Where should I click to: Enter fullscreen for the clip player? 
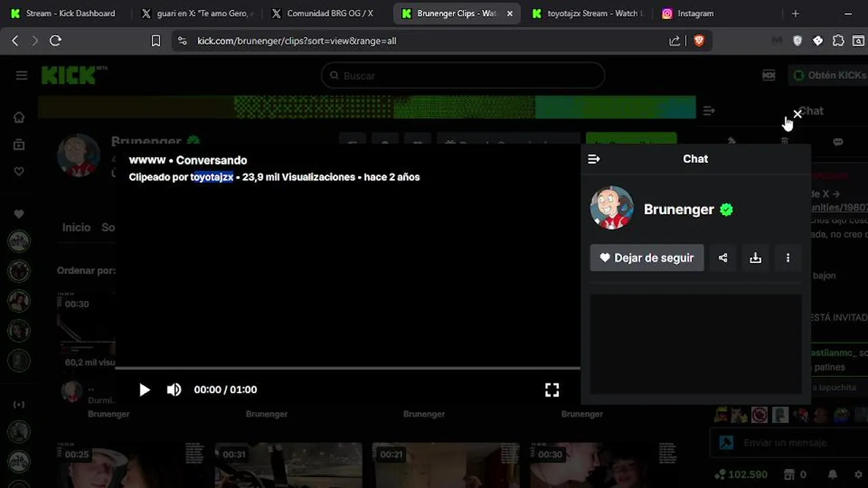[x=552, y=390]
